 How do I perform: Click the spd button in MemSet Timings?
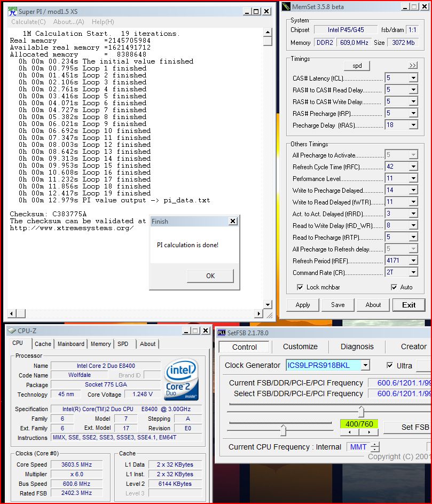tap(357, 66)
